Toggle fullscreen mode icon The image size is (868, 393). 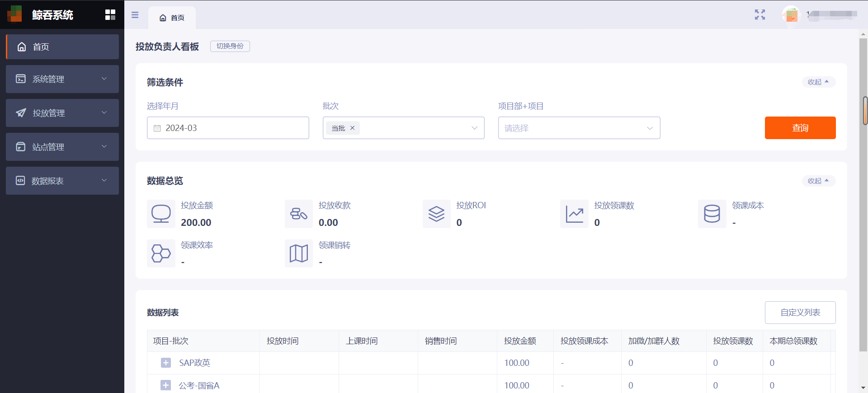760,15
